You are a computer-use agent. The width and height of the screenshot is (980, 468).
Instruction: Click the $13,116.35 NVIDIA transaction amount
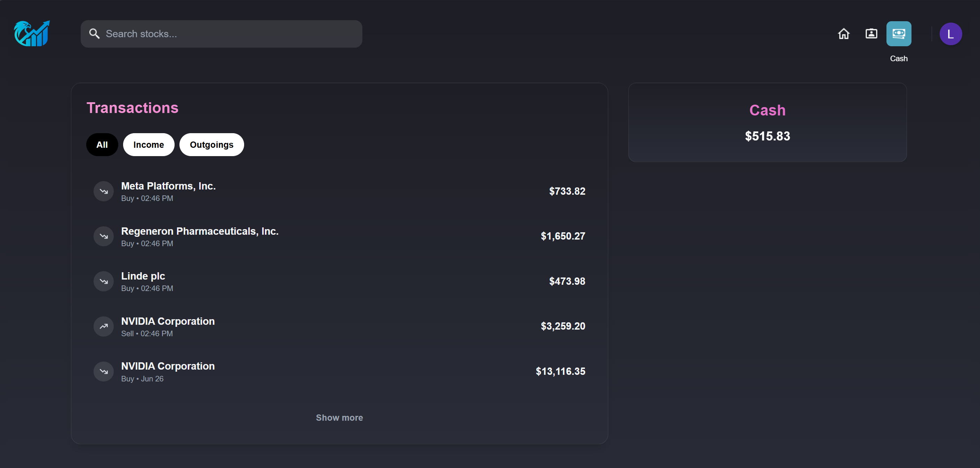coord(560,371)
